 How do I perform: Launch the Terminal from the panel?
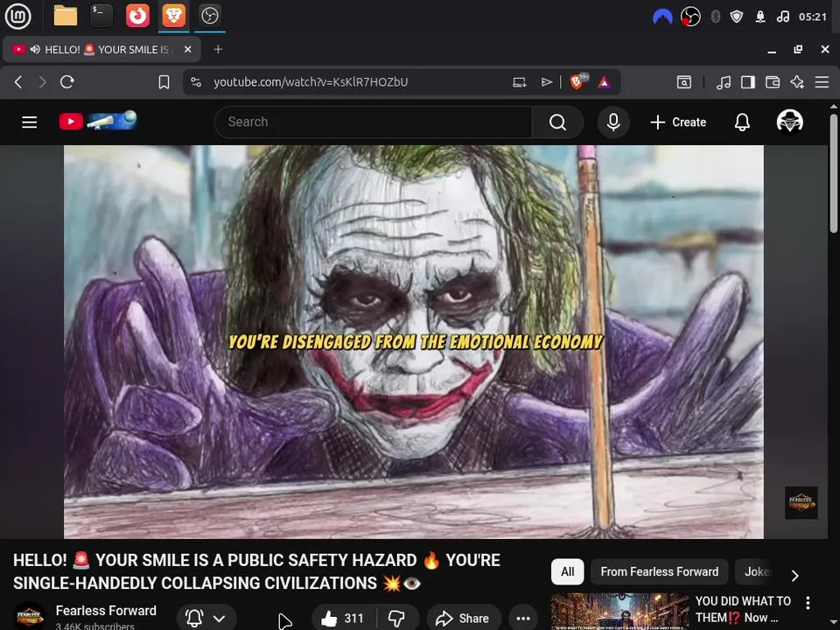coord(101,16)
